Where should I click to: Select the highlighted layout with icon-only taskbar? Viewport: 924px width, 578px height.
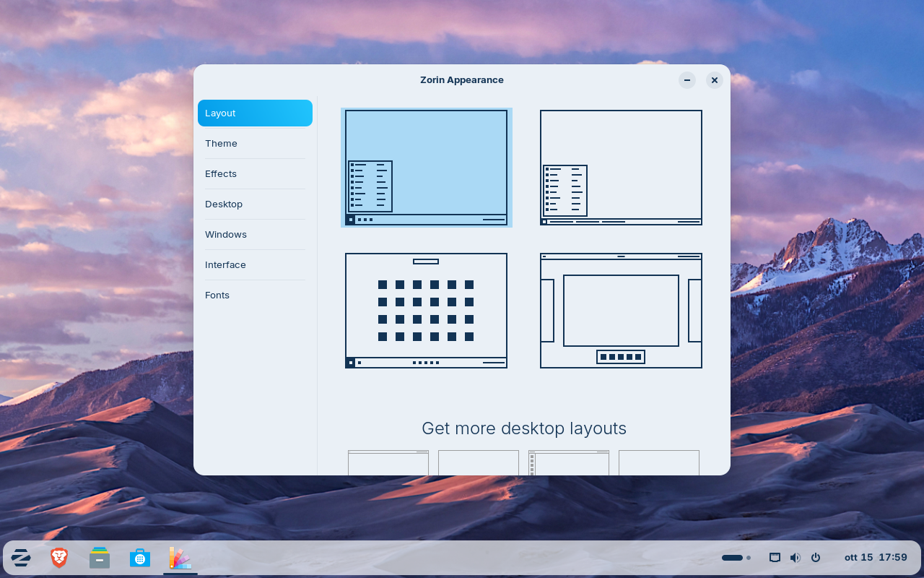click(427, 168)
